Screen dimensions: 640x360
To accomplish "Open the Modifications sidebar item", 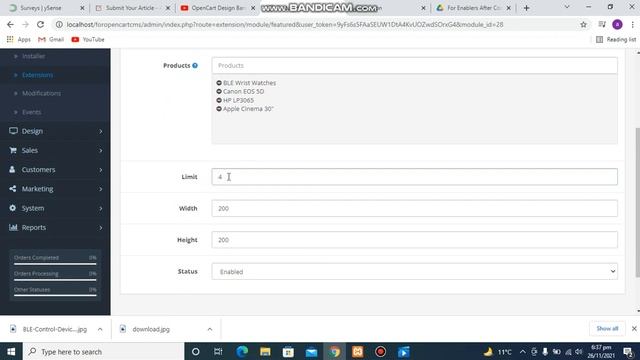I will [x=41, y=93].
